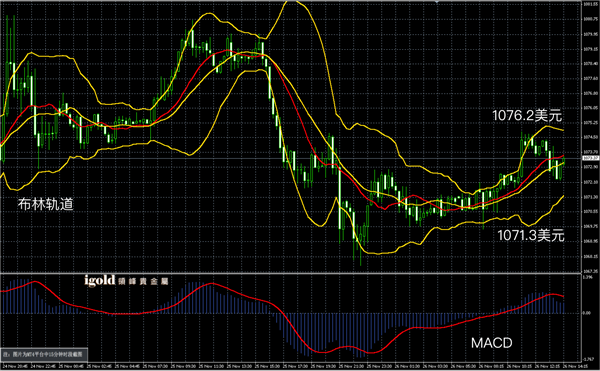
Task: Click the divider between price chart and MACD
Action: pos(291,273)
